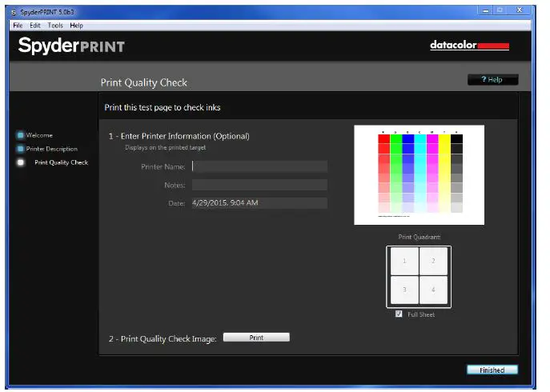Select print quadrant 2
This screenshot has height=392, width=550.
pos(433,261)
